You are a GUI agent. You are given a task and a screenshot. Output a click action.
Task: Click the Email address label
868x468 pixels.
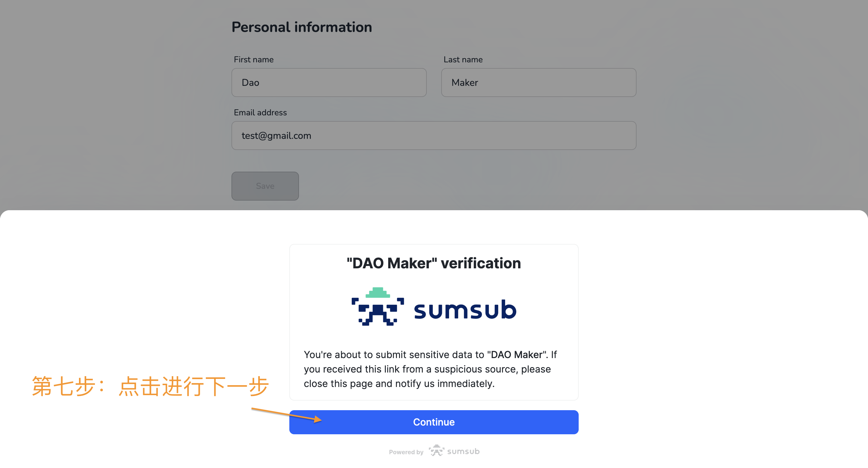[260, 113]
